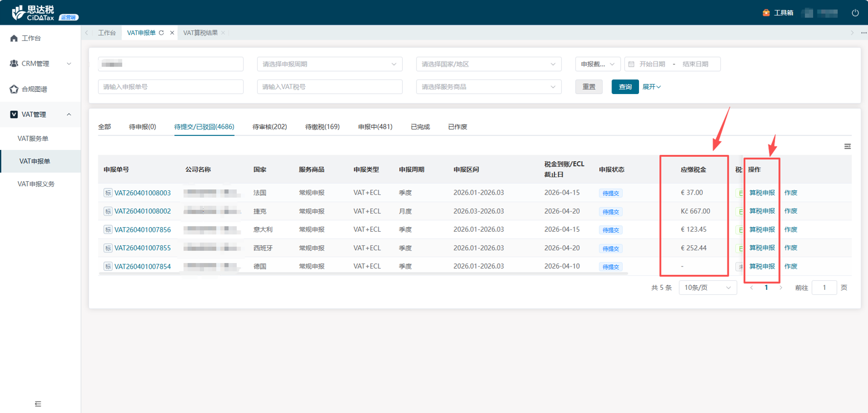Click the 重置 reset button
Screen dimensions: 868x413
tap(589, 87)
